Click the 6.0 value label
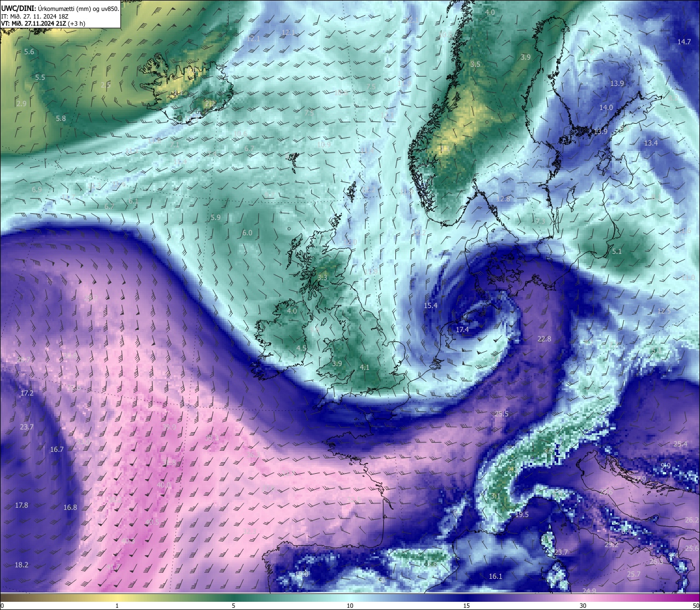The height and width of the screenshot is (610, 700). pos(247,233)
